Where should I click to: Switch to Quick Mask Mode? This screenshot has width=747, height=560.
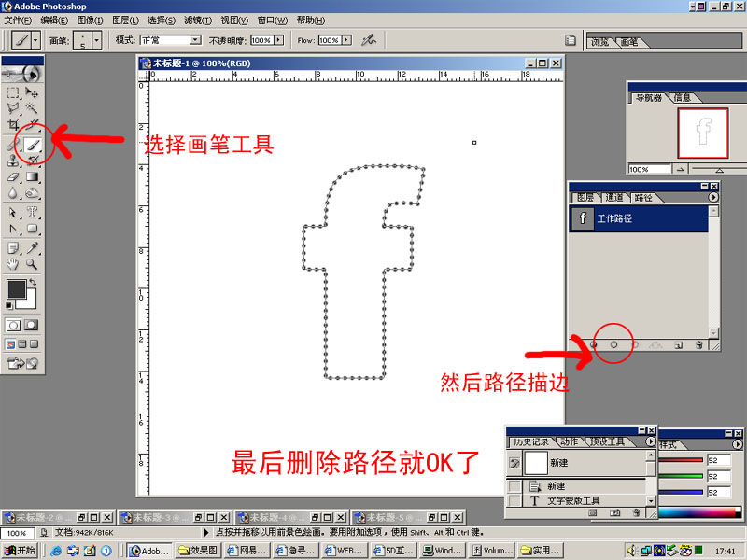32,325
